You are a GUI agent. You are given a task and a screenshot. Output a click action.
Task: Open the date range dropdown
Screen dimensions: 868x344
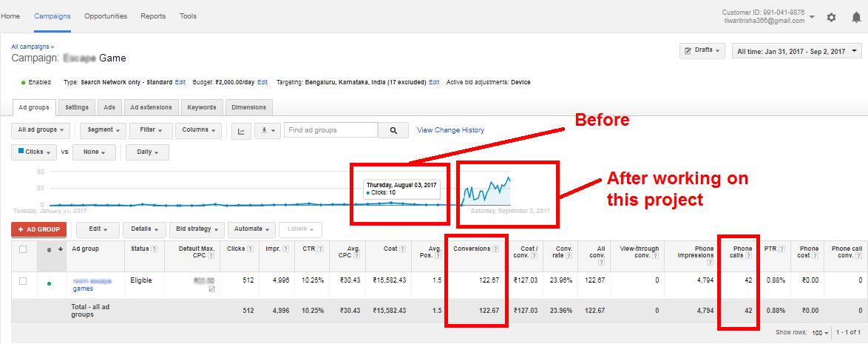(796, 50)
